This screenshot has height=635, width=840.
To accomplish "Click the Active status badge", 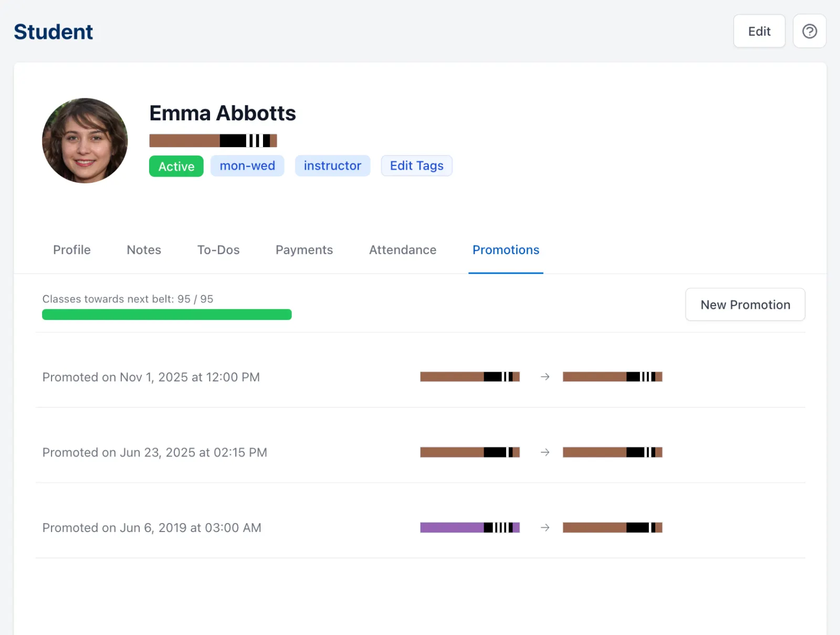I will click(176, 166).
